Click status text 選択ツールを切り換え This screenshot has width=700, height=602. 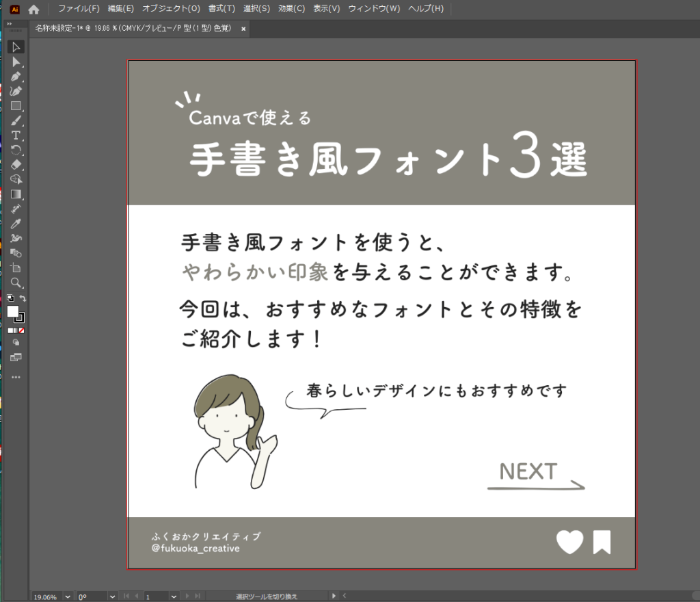[x=267, y=597]
